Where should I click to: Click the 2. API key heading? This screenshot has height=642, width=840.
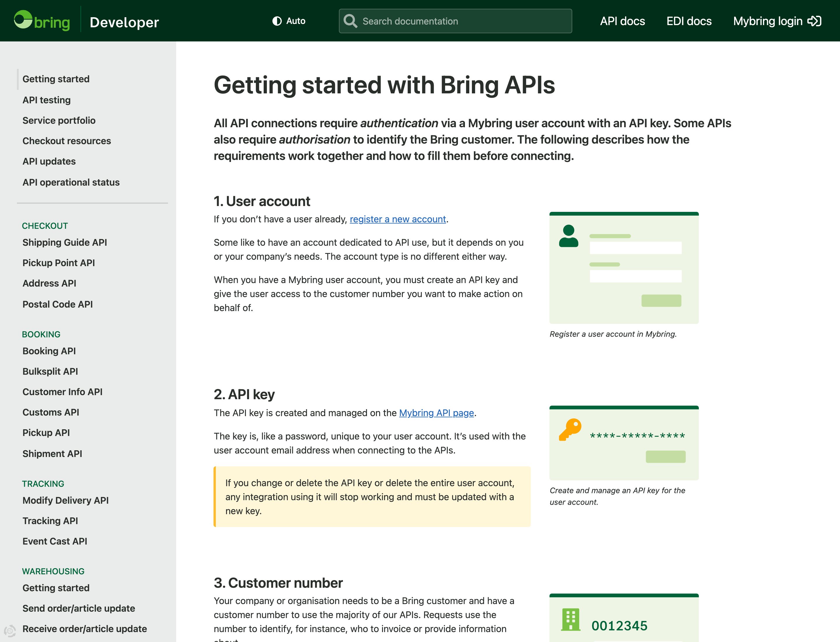tap(244, 394)
